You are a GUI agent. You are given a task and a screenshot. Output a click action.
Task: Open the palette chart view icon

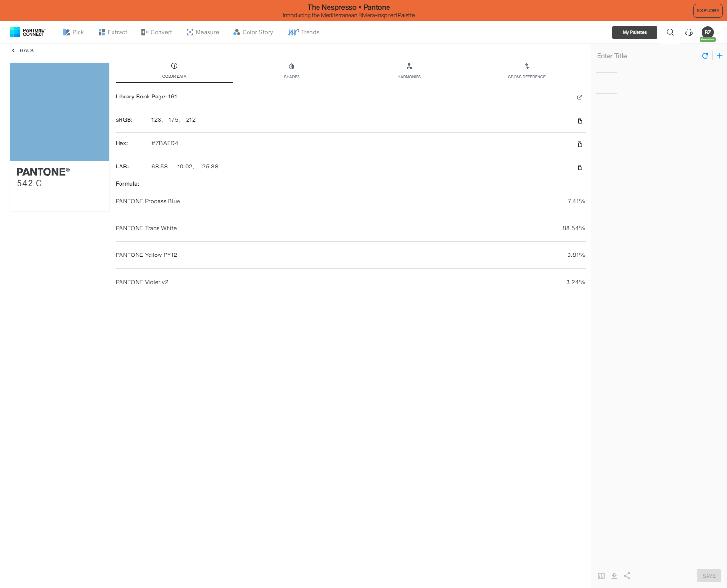tap(601, 576)
